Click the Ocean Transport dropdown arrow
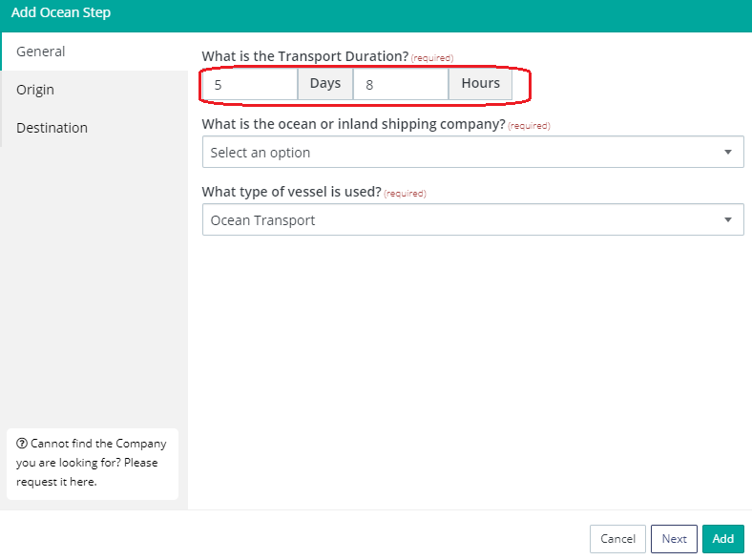752x560 pixels. pyautogui.click(x=727, y=219)
